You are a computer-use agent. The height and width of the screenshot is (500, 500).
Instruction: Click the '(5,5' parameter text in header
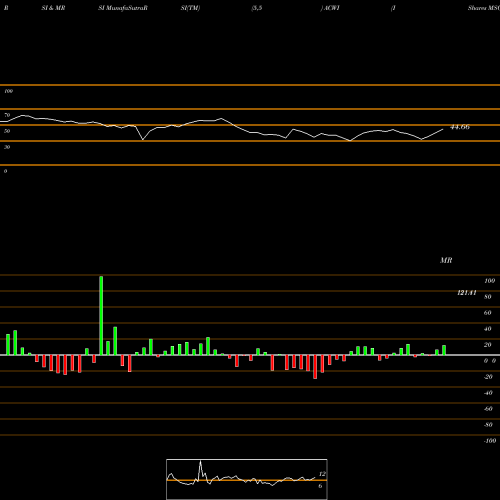[x=257, y=8]
